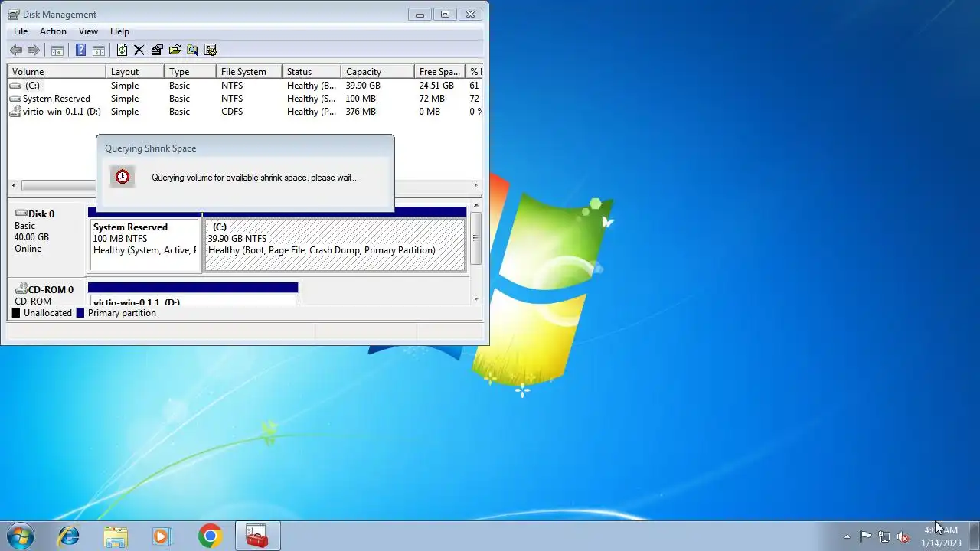980x551 pixels.
Task: Click the 376 MB capacity cell
Action: (x=361, y=112)
